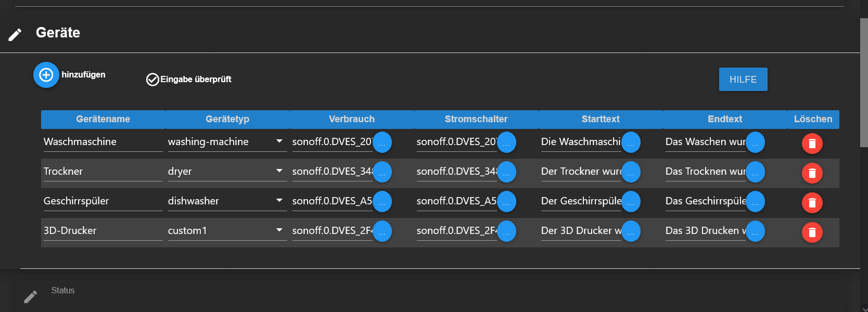
Task: Click the vertical scrollbar thumb on right
Action: coord(864,82)
